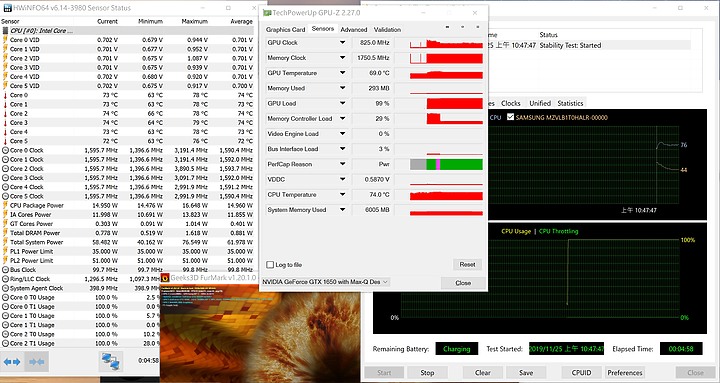Click Clear button in stability test

click(483, 372)
